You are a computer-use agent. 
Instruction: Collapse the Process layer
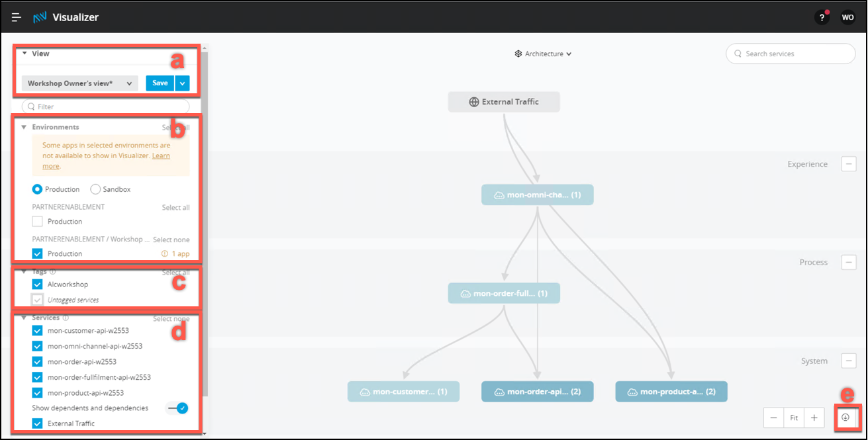click(849, 262)
